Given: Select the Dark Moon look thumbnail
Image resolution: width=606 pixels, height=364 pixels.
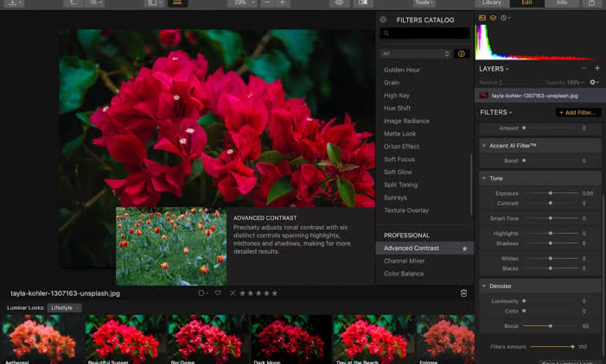Looking at the screenshot, I should click(290, 337).
